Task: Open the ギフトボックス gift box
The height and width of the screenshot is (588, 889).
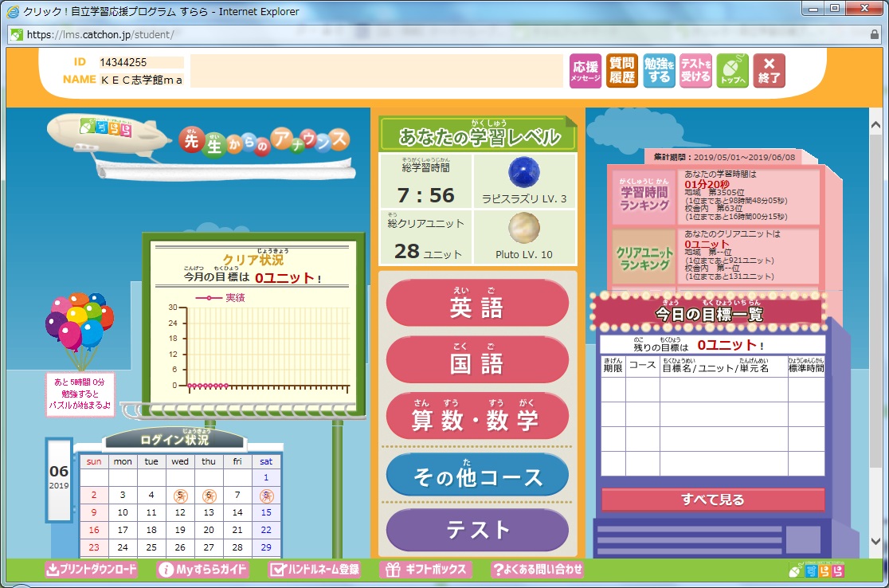Action: [426, 570]
